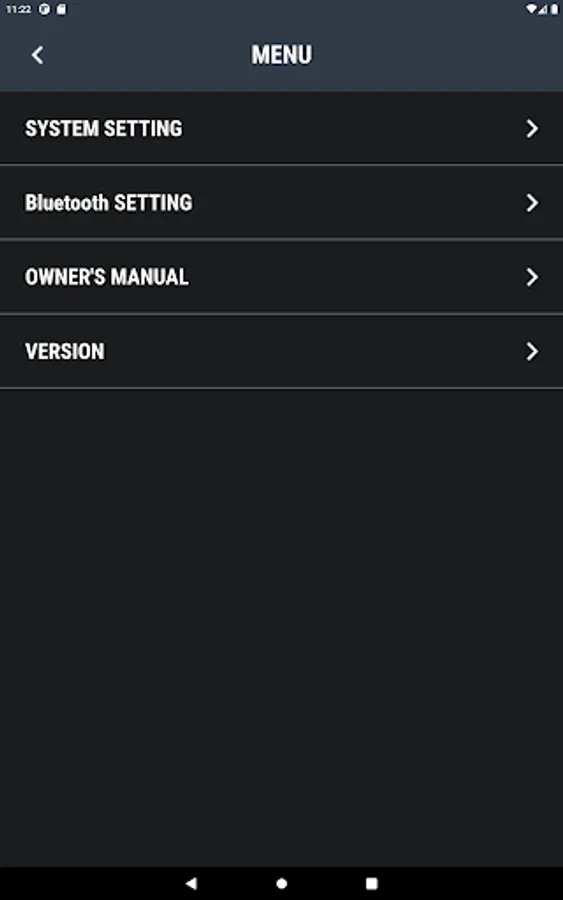Open the Bluetooth SETTING menu entry
This screenshot has height=900, width=563.
tap(281, 203)
